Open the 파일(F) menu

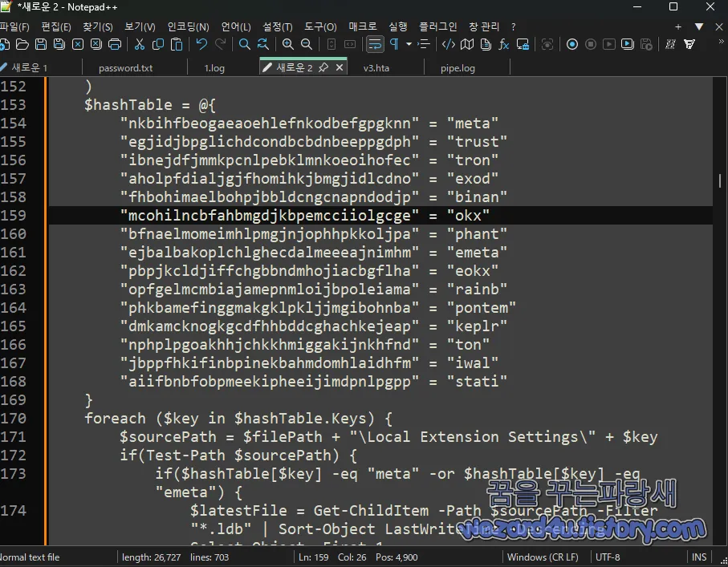point(15,27)
